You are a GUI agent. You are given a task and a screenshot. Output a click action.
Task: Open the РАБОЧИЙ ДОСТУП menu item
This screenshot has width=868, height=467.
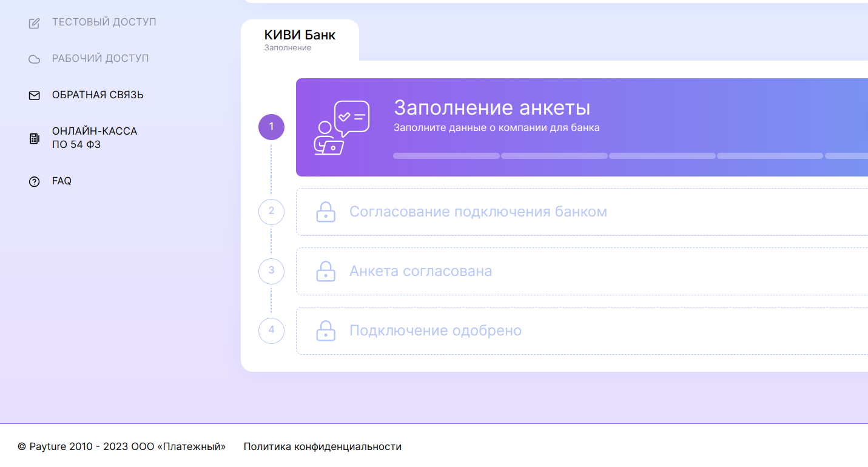tap(100, 59)
